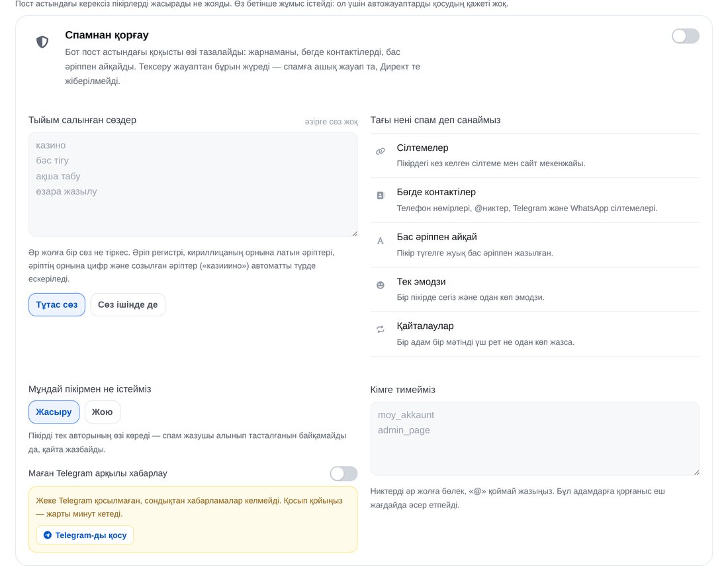Choose the Жою action
Screen dimensions: 728x581
point(102,412)
